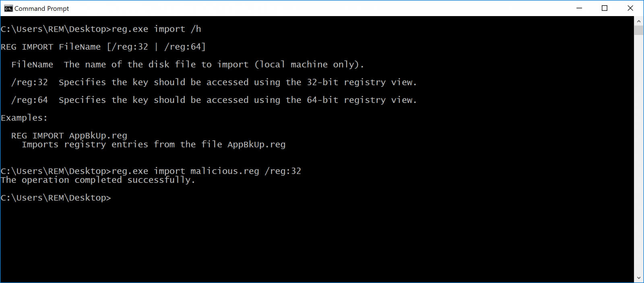Click the text 'The operation completed successfully.'
Viewport: 644px width, 283px height.
tap(98, 180)
